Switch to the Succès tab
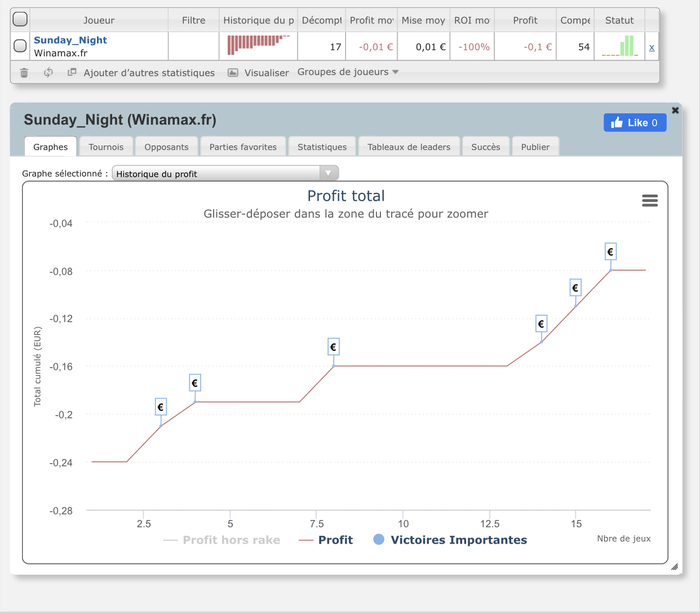Viewport: 700px width, 613px height. (486, 147)
